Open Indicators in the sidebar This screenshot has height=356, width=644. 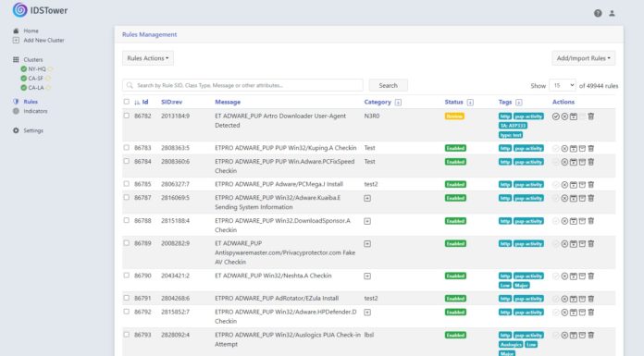pos(35,111)
